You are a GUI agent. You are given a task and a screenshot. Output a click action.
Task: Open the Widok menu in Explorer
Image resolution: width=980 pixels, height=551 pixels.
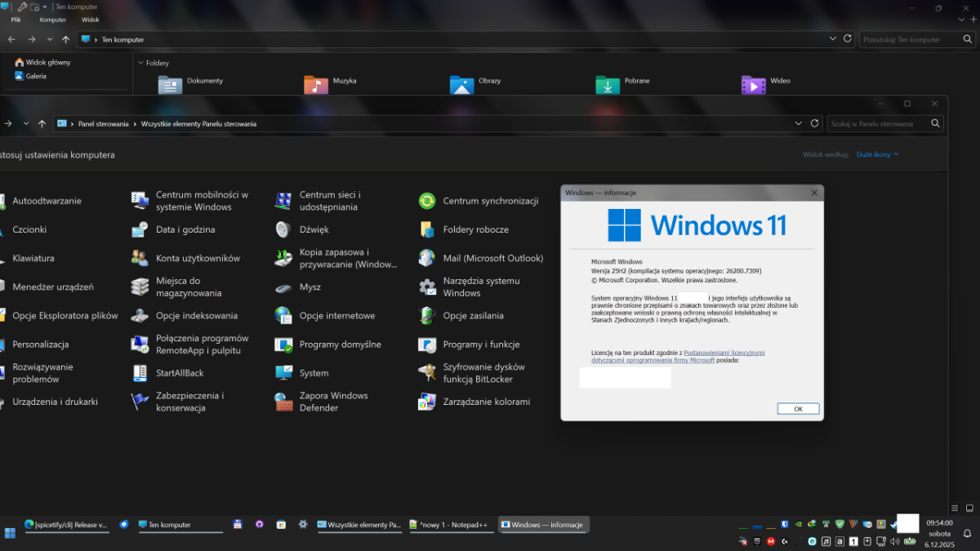pyautogui.click(x=90, y=20)
